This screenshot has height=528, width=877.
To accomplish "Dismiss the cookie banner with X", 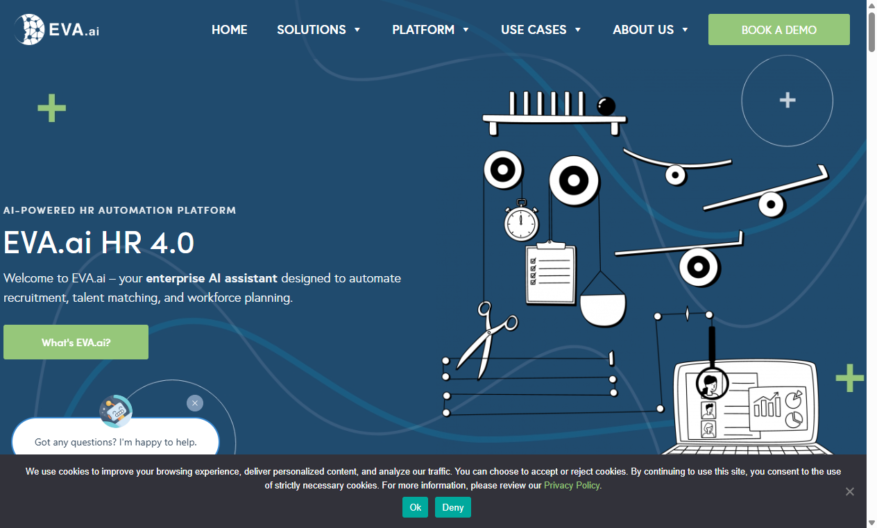I will tap(850, 492).
